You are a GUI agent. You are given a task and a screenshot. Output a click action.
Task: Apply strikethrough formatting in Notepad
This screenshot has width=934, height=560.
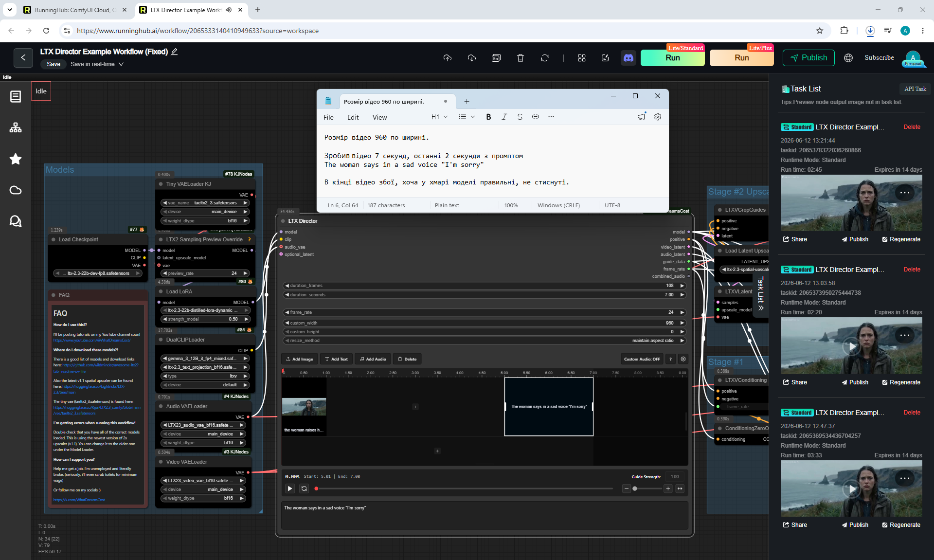[x=520, y=117]
